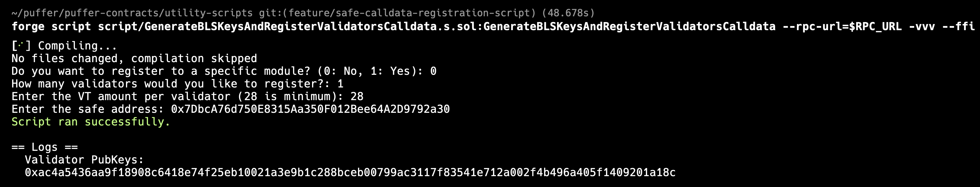Image resolution: width=980 pixels, height=187 pixels.
Task: Click the elapsed time (48.678s)
Action: [568, 13]
